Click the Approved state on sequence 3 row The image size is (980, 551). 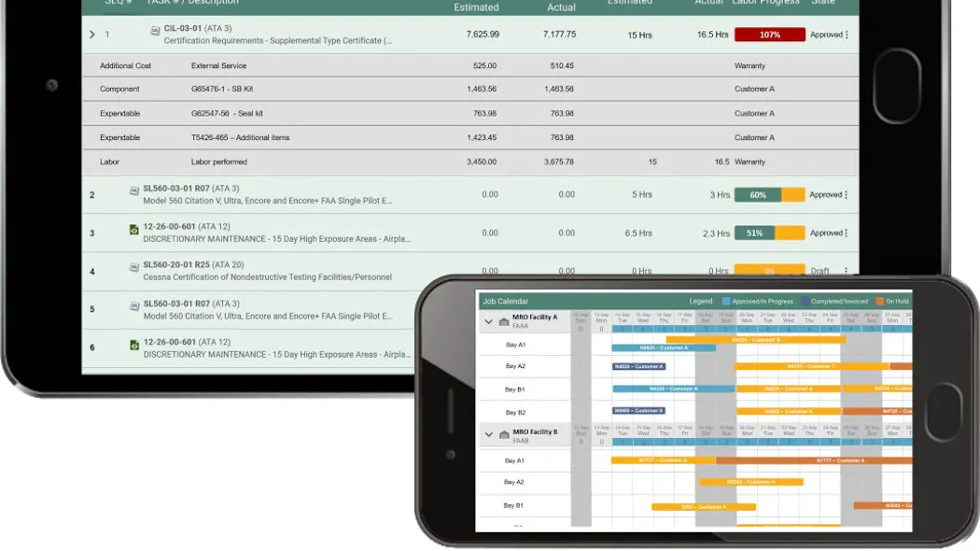[x=826, y=233]
